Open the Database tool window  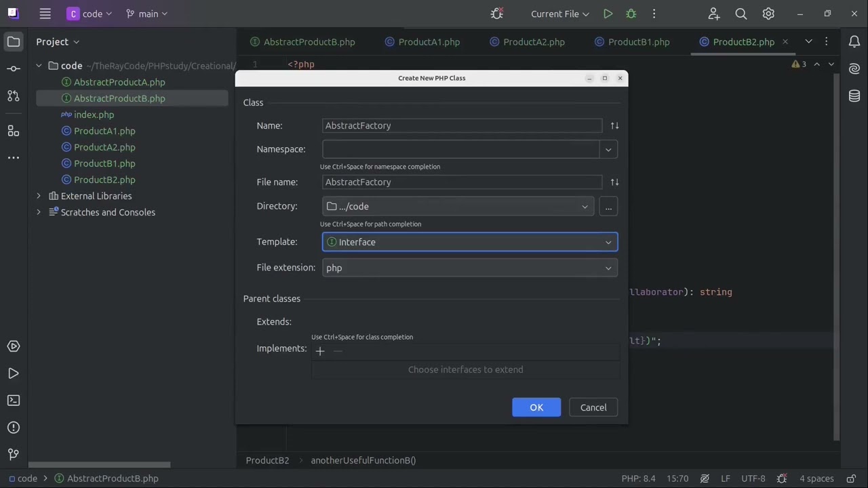(x=854, y=96)
